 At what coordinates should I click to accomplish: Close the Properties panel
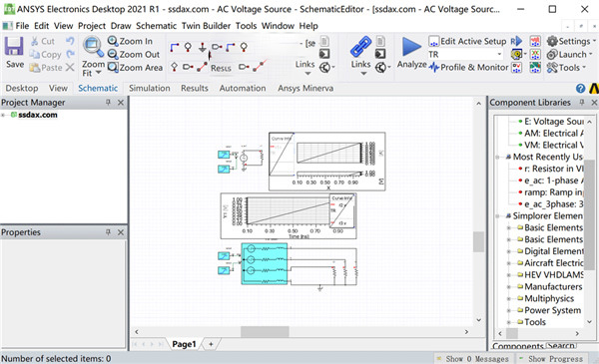121,232
